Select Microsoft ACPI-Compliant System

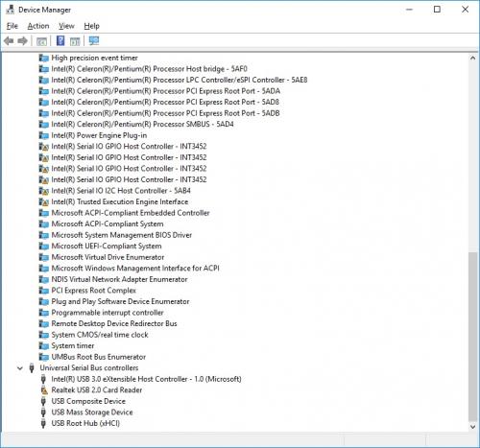point(108,224)
